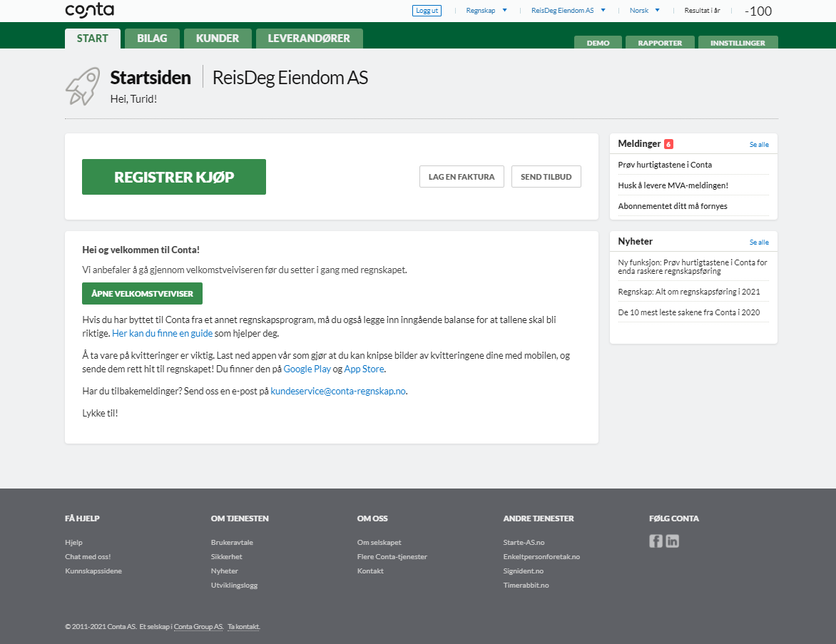Visit Enkeltpersonforetak.no

(x=541, y=556)
